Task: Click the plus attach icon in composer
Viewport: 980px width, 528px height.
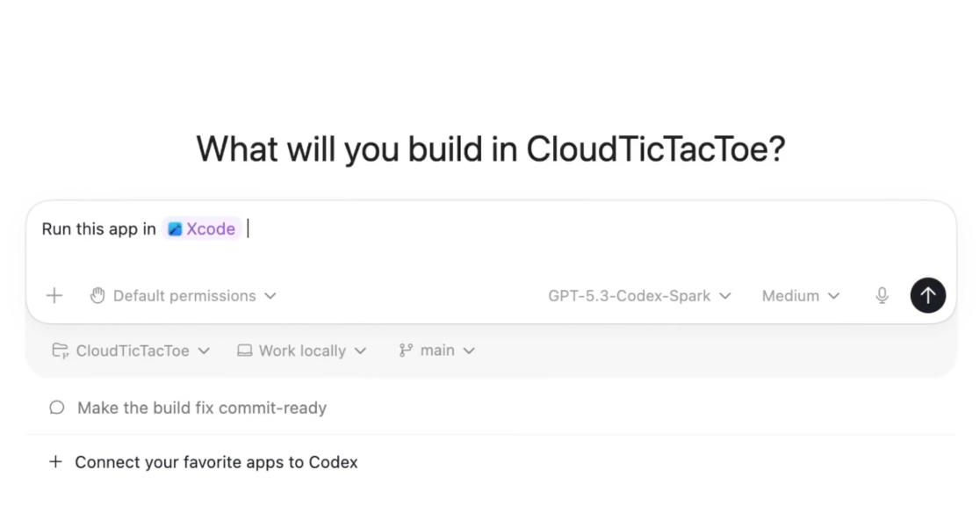Action: coord(54,296)
